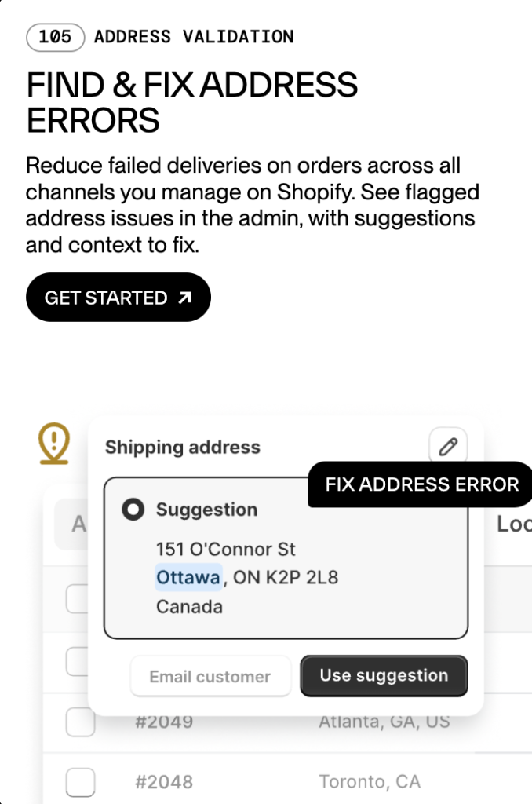The width and height of the screenshot is (532, 804).
Task: Click the 151 O'Connor St address line
Action: 225,549
